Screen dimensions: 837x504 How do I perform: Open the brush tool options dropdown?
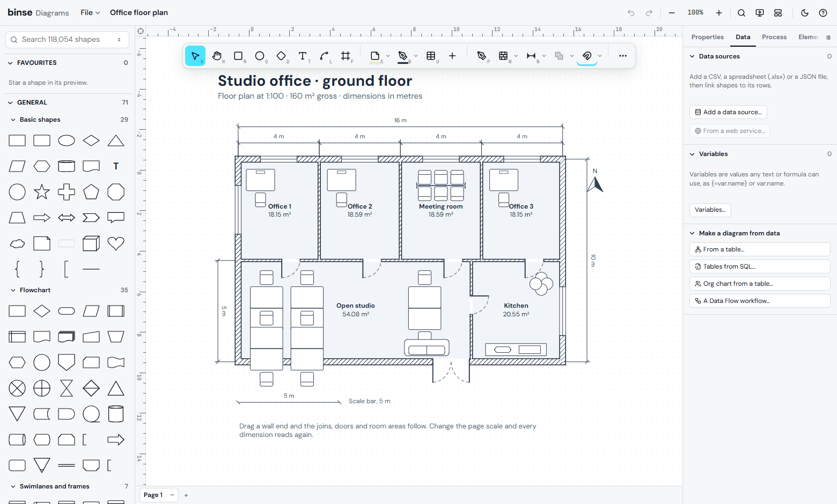[416, 56]
